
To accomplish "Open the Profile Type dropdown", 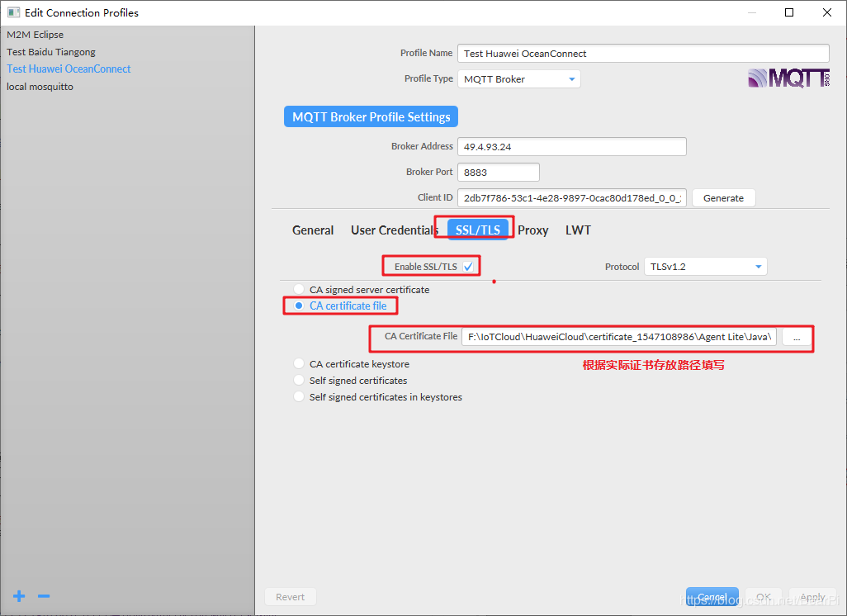I will pos(519,79).
